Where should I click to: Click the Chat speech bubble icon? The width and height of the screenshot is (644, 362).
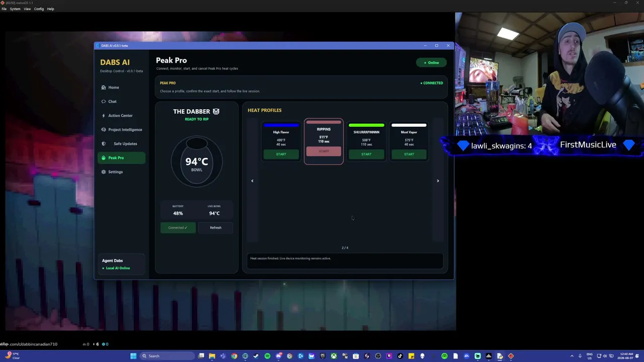click(104, 102)
